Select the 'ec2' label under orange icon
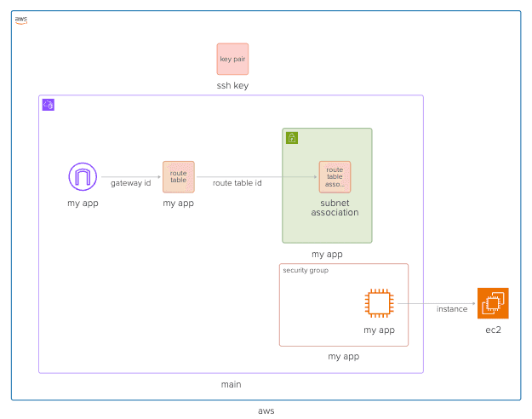This screenshot has width=532, height=419. click(x=493, y=330)
